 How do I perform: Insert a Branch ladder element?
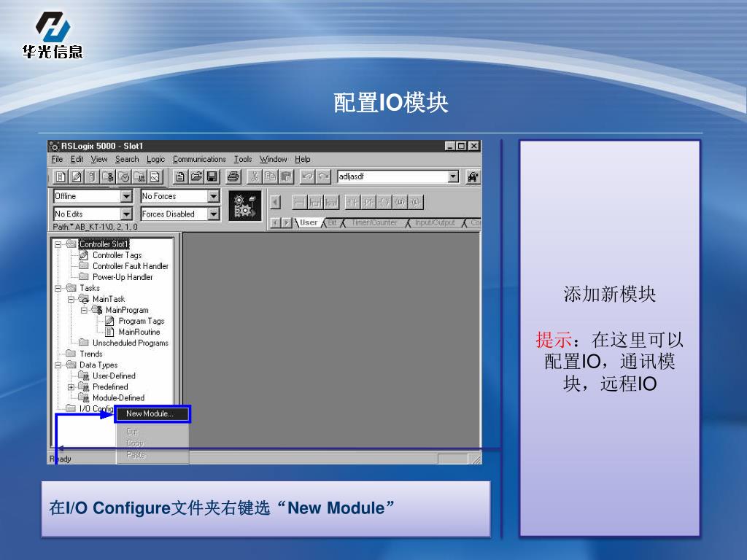315,203
